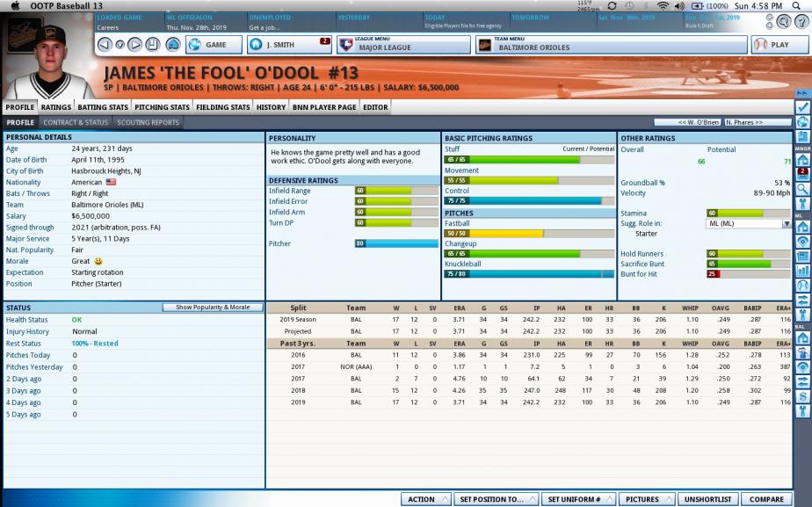812x507 pixels.
Task: Click the player portrait photo
Action: coord(48,62)
